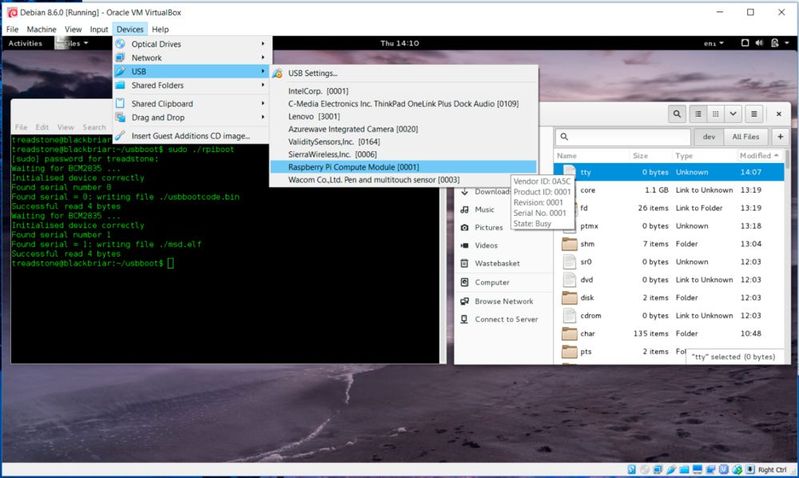Open Wastebasket in the Files sidebar
This screenshot has width=799, height=478.
[497, 263]
